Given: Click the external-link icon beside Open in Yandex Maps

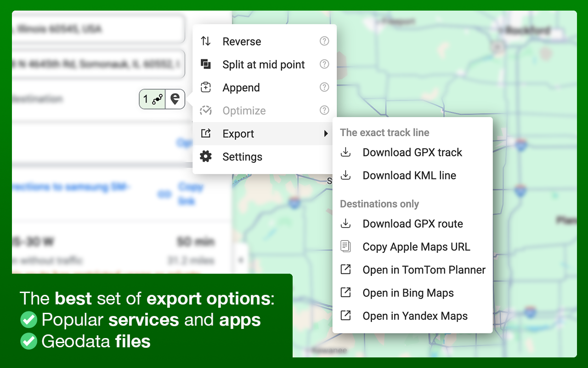Looking at the screenshot, I should coord(345,316).
